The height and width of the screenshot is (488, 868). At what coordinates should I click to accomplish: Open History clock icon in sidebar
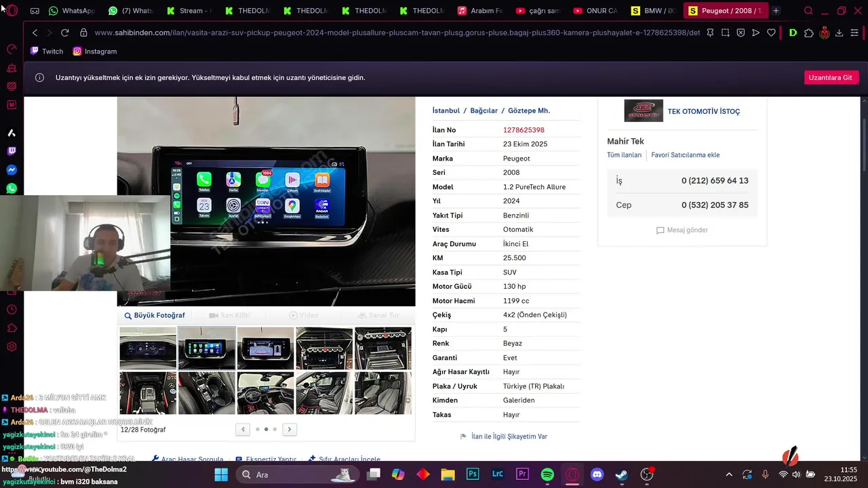(12, 310)
